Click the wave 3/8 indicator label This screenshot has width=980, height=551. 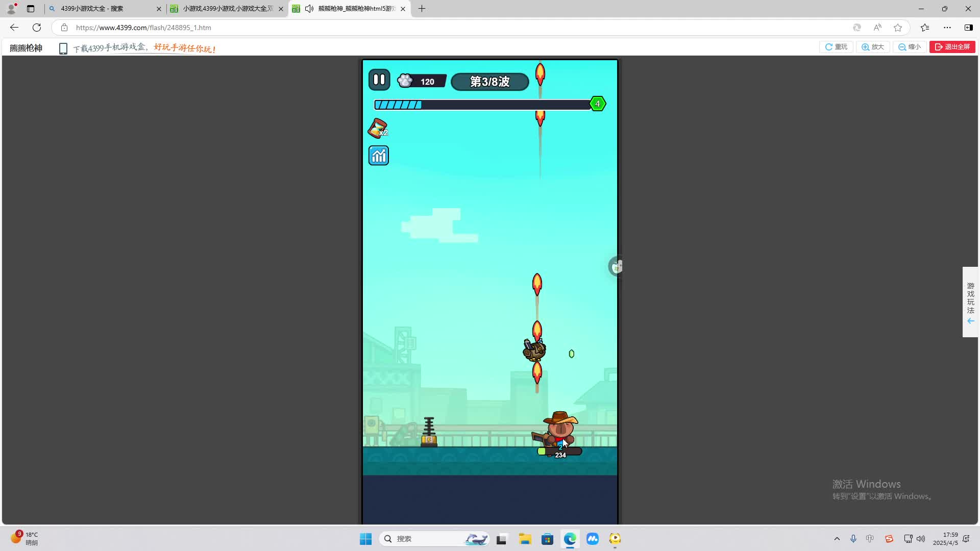tap(489, 82)
